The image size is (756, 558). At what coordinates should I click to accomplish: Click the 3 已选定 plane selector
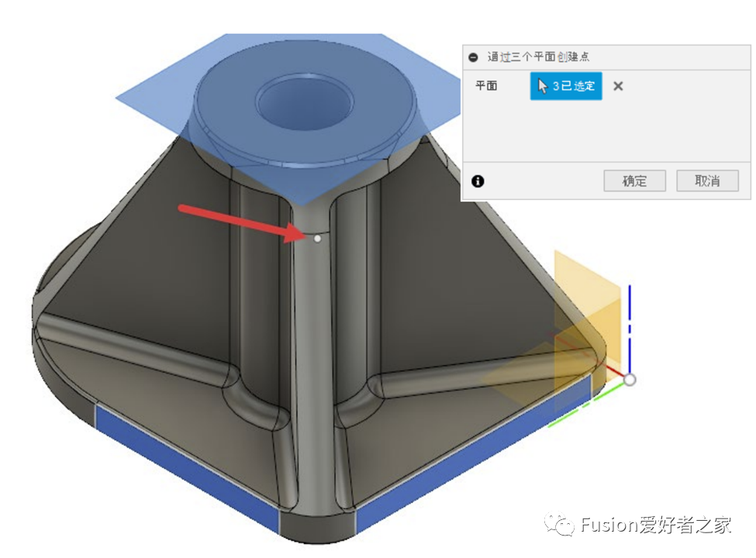click(x=566, y=86)
